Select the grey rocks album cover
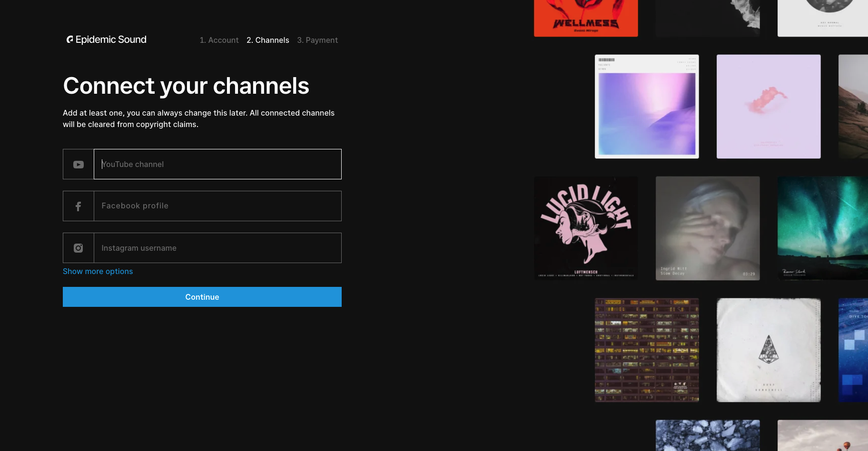The image size is (868, 451). [708, 435]
